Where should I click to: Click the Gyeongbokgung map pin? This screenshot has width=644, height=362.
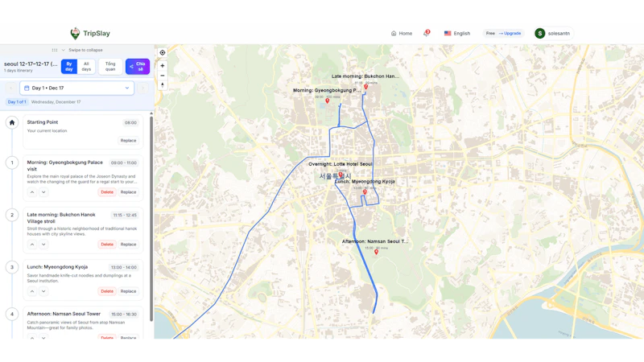pos(328,101)
